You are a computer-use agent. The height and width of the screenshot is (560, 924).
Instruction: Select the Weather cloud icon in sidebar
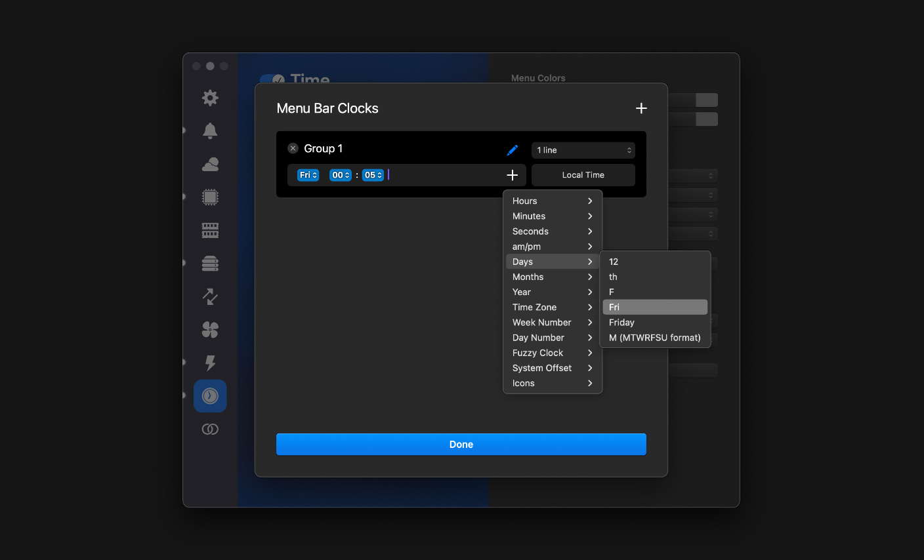coord(210,164)
